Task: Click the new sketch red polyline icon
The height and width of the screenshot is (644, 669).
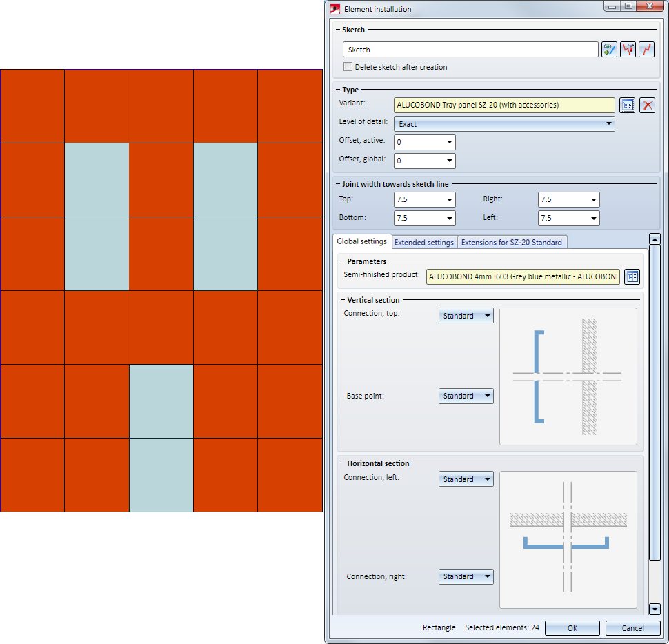Action: (x=646, y=50)
